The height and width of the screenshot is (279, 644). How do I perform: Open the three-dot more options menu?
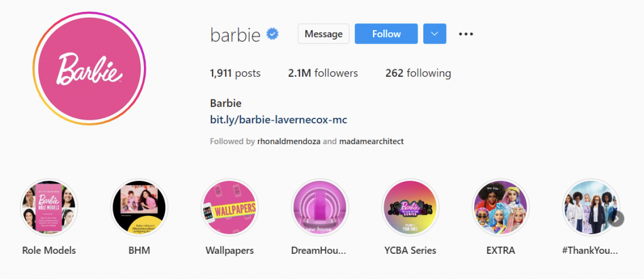466,34
